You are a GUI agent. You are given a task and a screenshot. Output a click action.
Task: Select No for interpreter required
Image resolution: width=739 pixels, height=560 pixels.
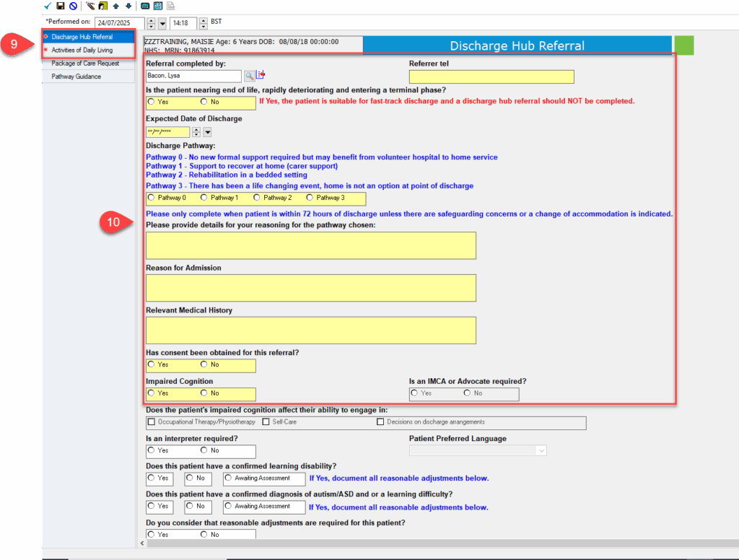(x=204, y=450)
